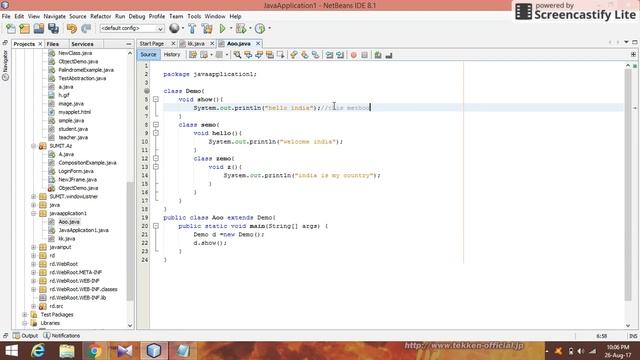Switch to the Services panel tab

pos(82,44)
